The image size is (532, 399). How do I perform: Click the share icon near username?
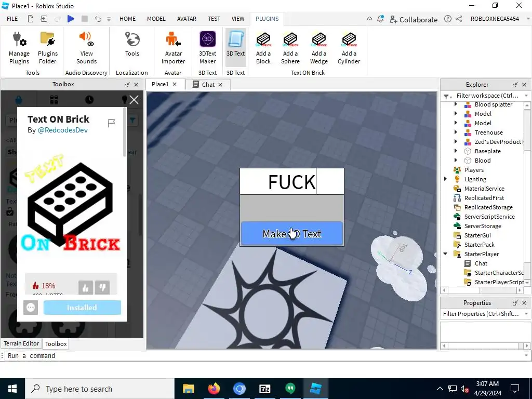(x=459, y=19)
